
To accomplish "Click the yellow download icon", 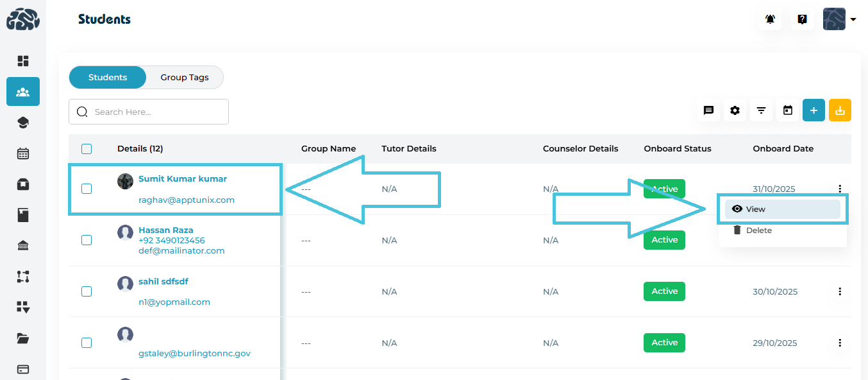I will pos(840,110).
